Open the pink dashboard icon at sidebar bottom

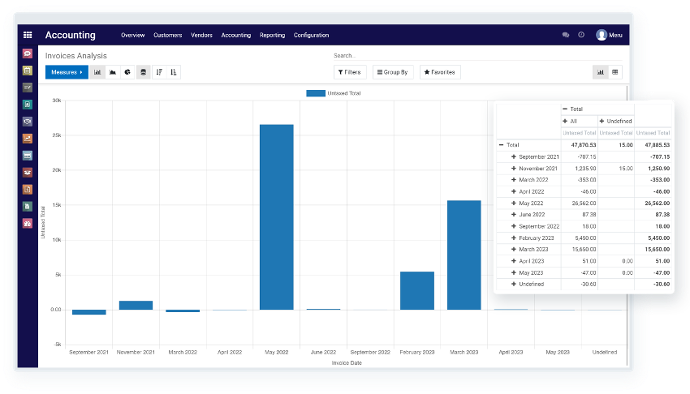pyautogui.click(x=27, y=224)
